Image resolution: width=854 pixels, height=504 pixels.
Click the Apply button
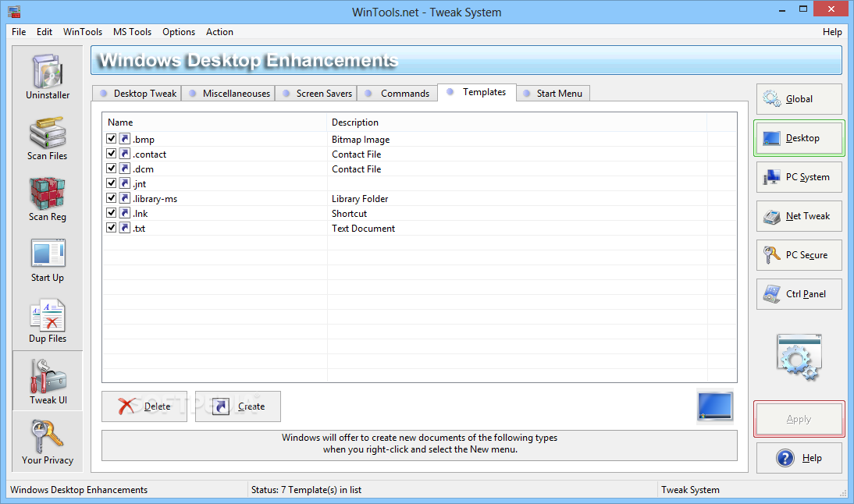tap(799, 419)
